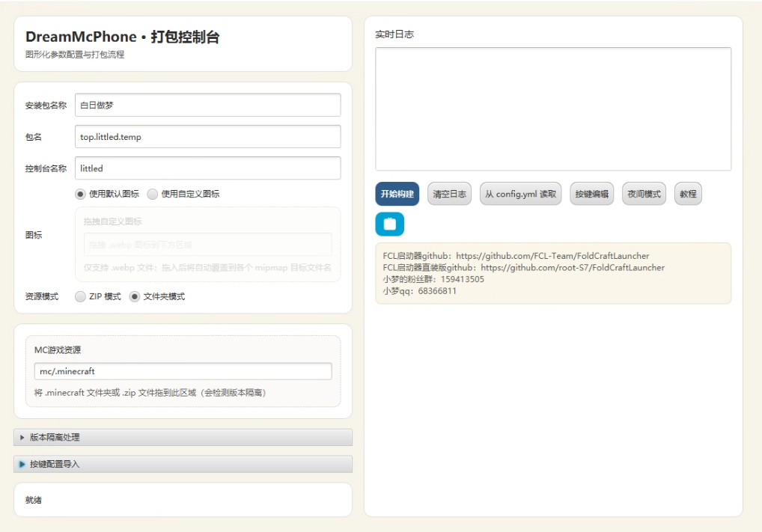Select 使用自定义图标 radio option

153,194
